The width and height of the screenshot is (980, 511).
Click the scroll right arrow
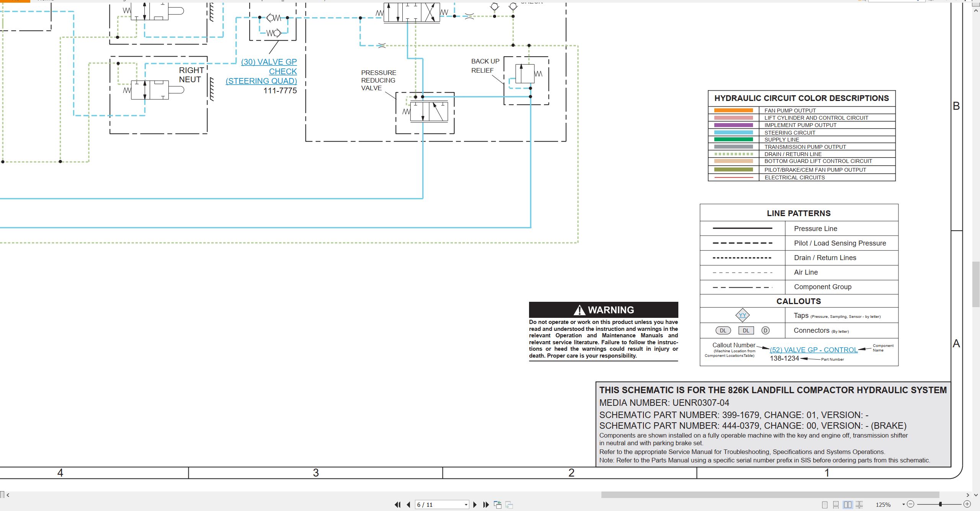click(968, 495)
